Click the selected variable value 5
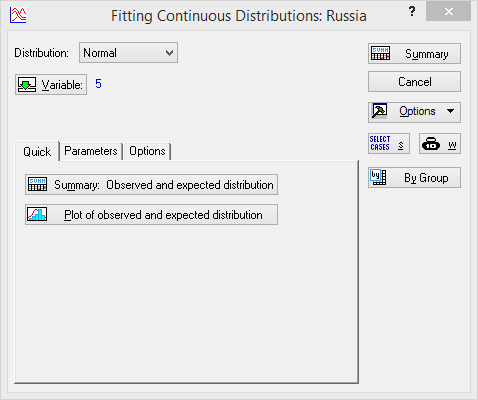This screenshot has height=400, width=478. tap(98, 84)
